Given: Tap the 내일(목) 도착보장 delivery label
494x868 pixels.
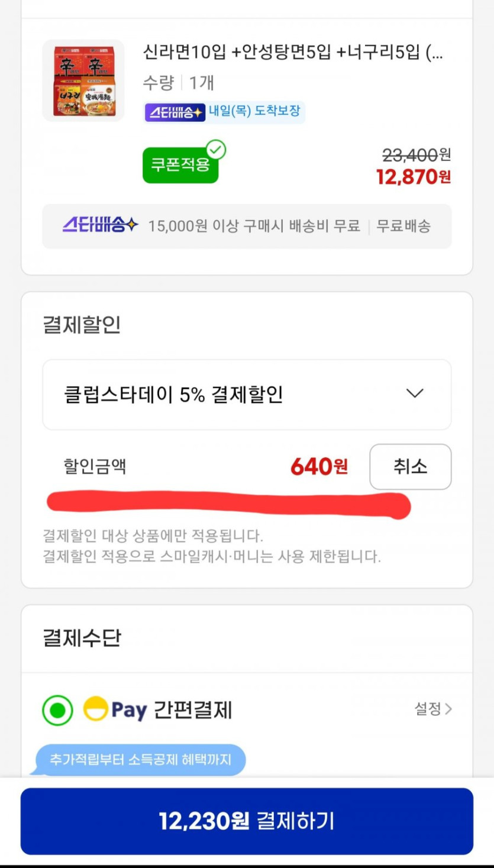Looking at the screenshot, I should point(254,111).
